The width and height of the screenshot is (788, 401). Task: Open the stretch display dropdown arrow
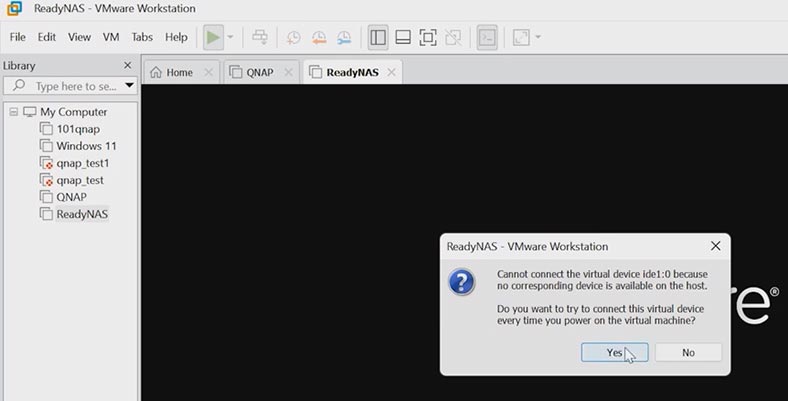[538, 37]
